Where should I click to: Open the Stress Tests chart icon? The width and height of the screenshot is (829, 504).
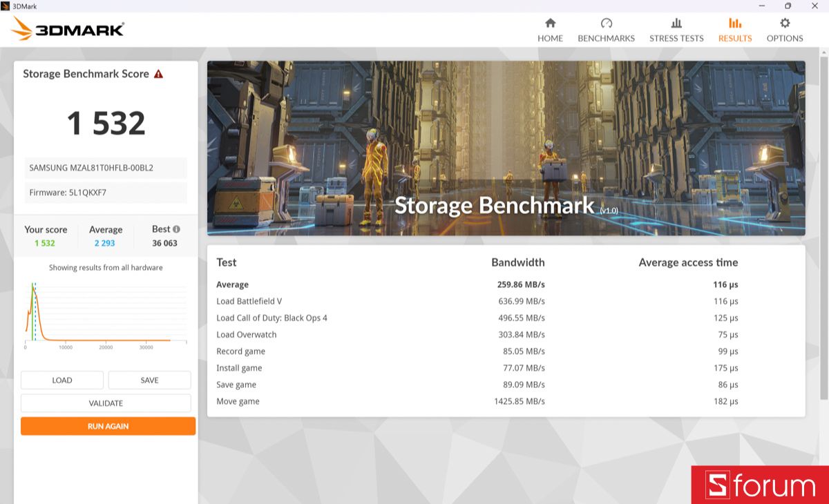pyautogui.click(x=676, y=23)
